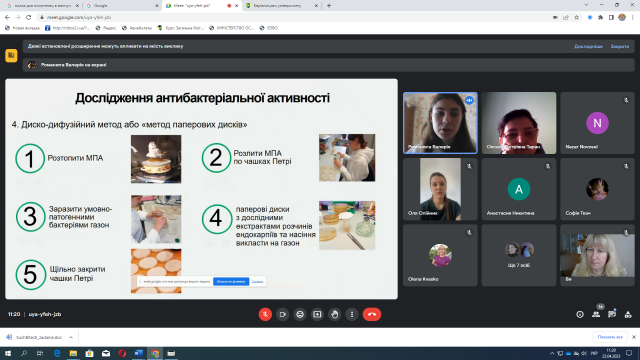The height and width of the screenshot is (360, 640).
Task: Click the hide link in sharing popup
Action: (x=257, y=281)
